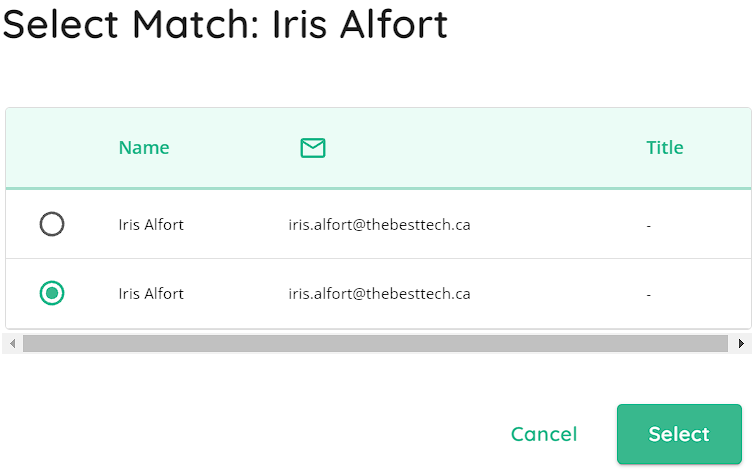The width and height of the screenshot is (755, 472).
Task: Click the envelope email column icon
Action: 312,147
